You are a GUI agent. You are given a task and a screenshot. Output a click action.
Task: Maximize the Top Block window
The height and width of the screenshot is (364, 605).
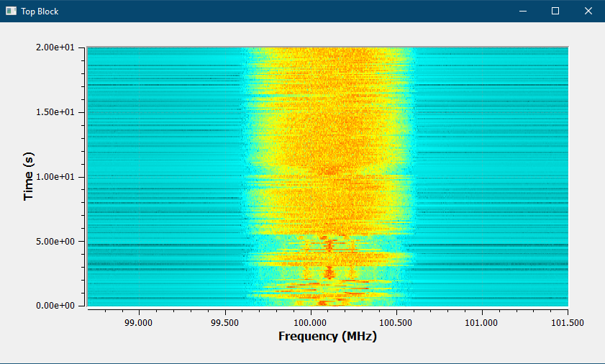pyautogui.click(x=555, y=11)
